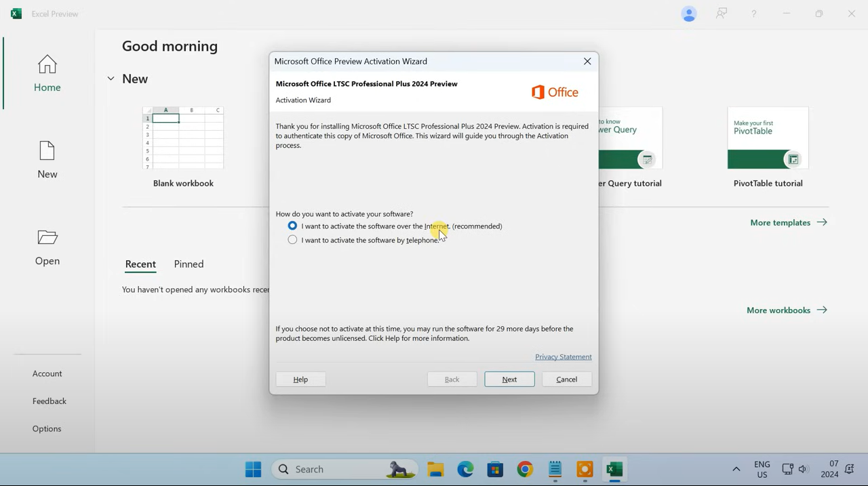Launch Microsoft Edge from taskbar

(465, 469)
